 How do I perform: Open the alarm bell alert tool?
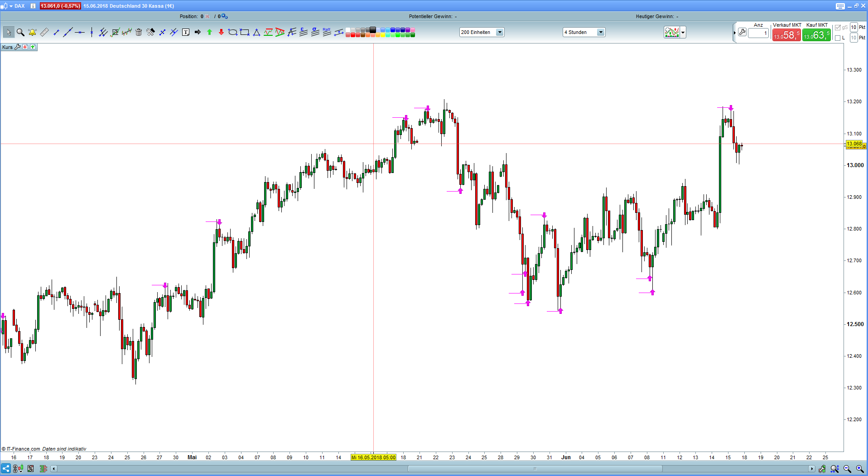pos(32,32)
